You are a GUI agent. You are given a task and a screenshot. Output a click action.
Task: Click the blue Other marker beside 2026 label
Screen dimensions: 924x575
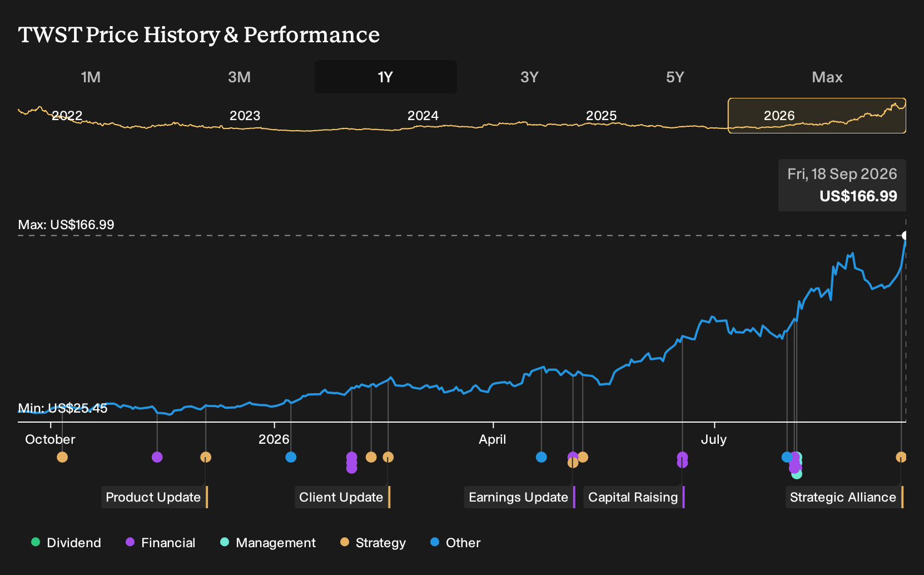tap(291, 457)
